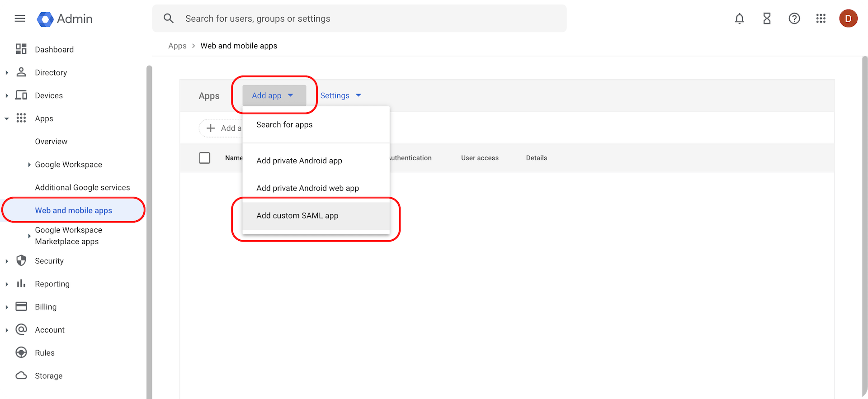
Task: Click the Dashboard icon in sidebar
Action: point(21,49)
